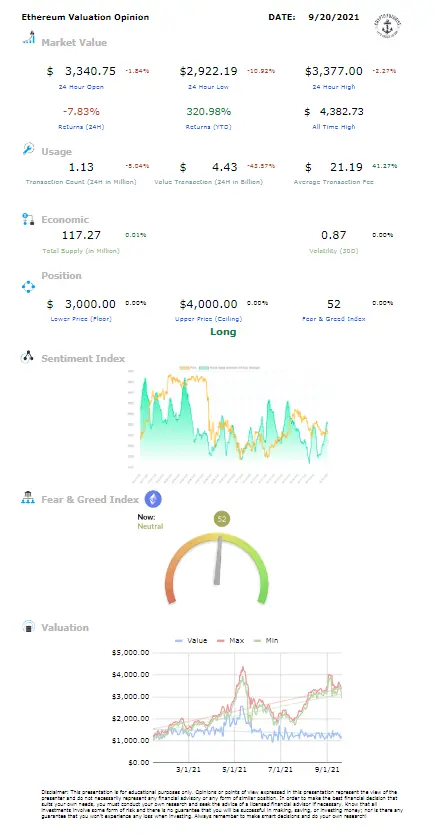Click the 'Total Supply (in Million)' label
This screenshot has height=840, width=446.
point(81,251)
